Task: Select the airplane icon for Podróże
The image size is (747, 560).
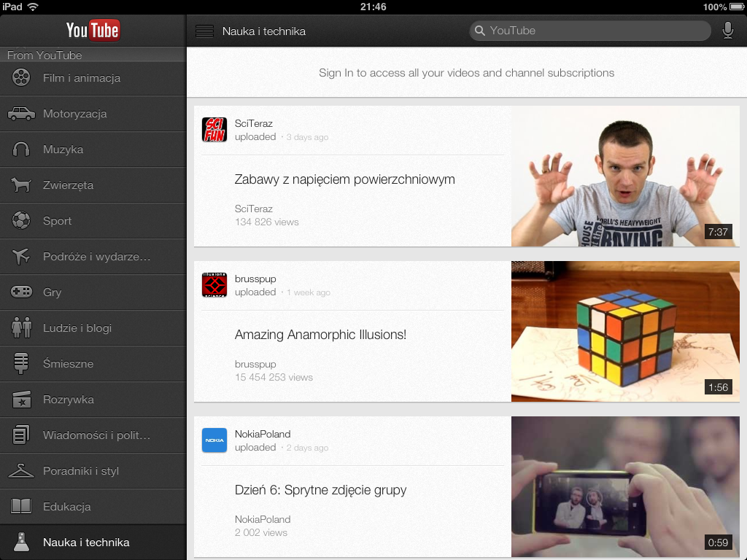Action: point(22,257)
